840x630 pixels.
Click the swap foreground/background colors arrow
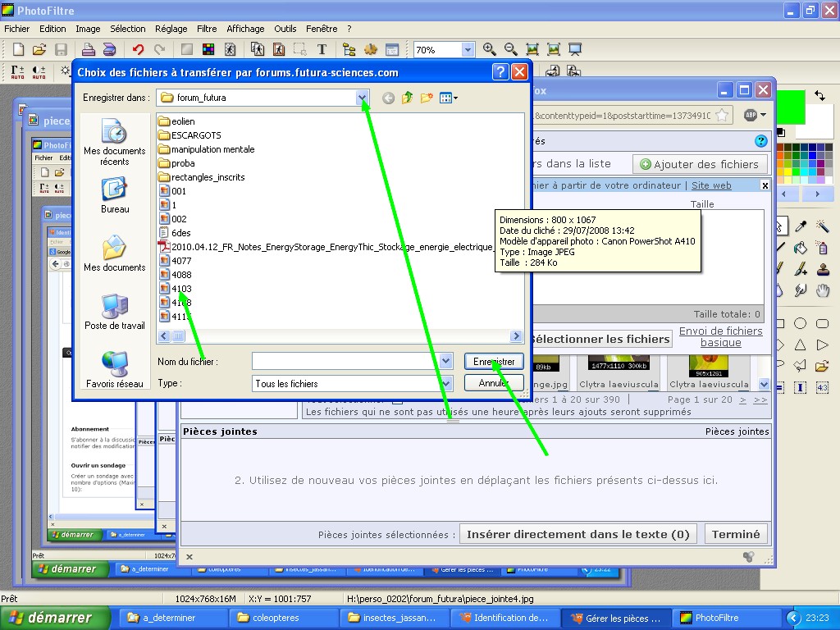(819, 95)
